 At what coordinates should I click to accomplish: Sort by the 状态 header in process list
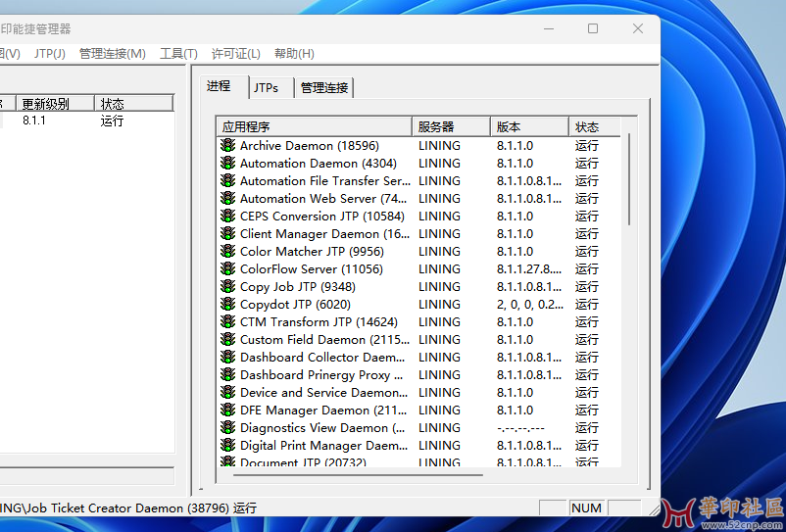tap(595, 126)
